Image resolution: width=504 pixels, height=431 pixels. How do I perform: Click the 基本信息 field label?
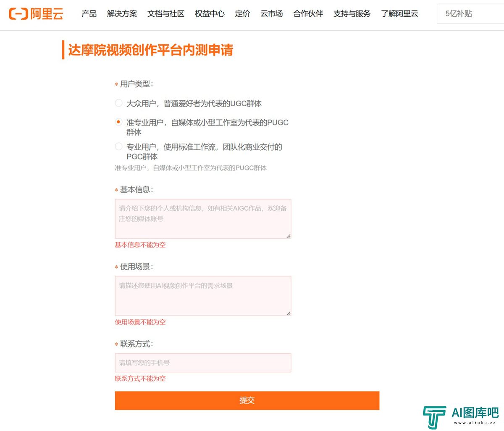point(136,190)
